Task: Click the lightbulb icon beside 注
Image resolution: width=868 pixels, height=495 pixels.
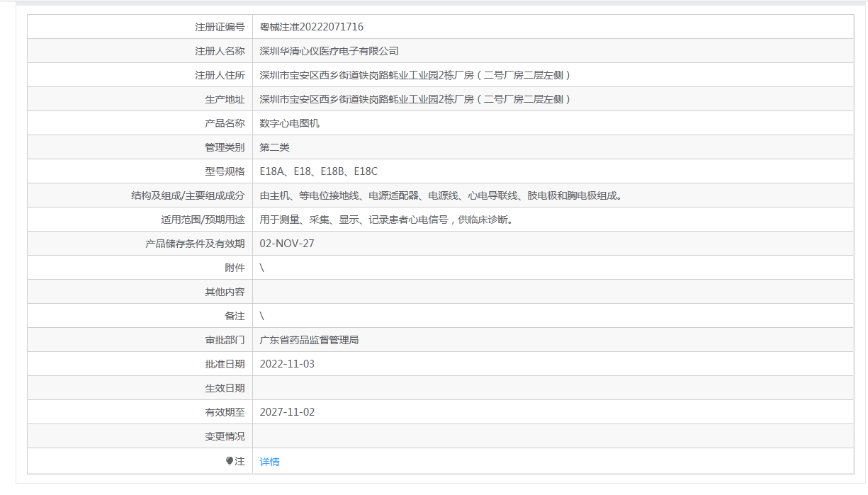Action: tap(230, 461)
